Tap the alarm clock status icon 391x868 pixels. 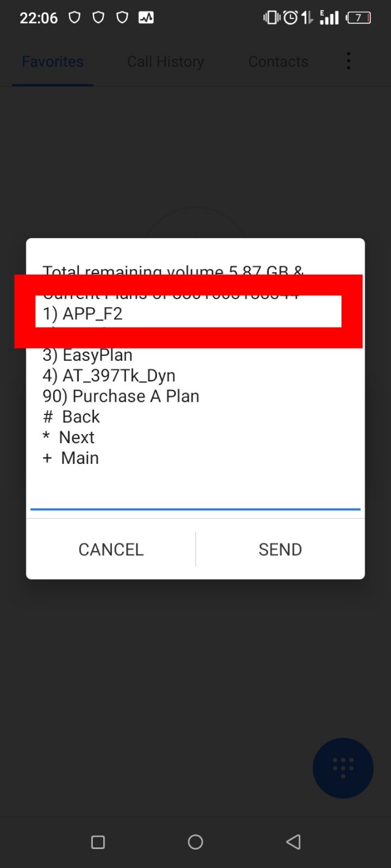pyautogui.click(x=291, y=18)
